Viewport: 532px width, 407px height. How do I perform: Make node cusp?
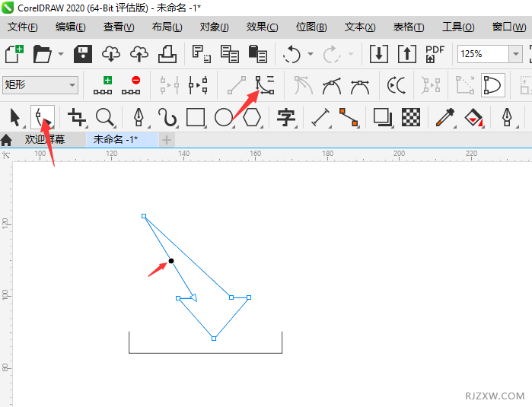304,85
